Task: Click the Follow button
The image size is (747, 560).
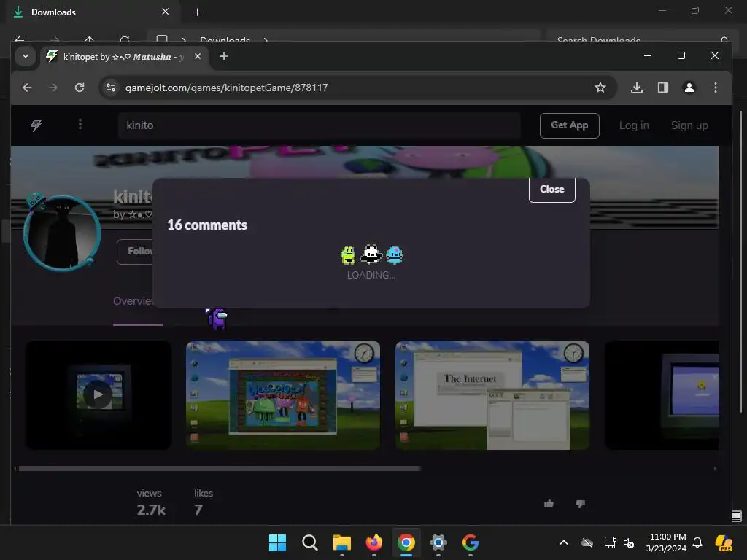Action: click(135, 252)
